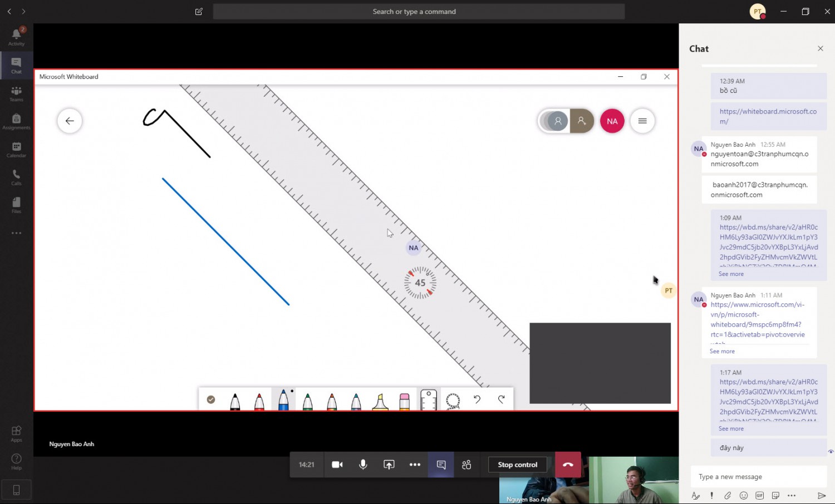Click Nguyen Bao Anh avatar at 12:55 AM message
Viewport: 835px width, 504px height.
tap(699, 149)
